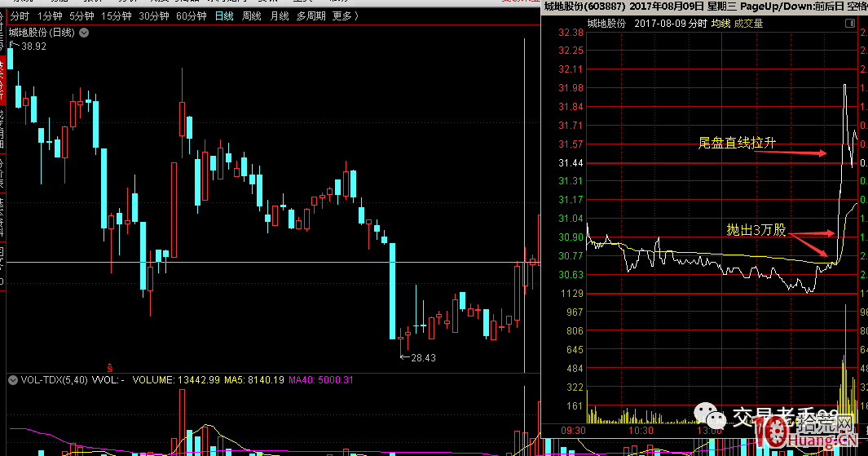
Task: Select the 1分钟 period tab
Action: coord(50,16)
